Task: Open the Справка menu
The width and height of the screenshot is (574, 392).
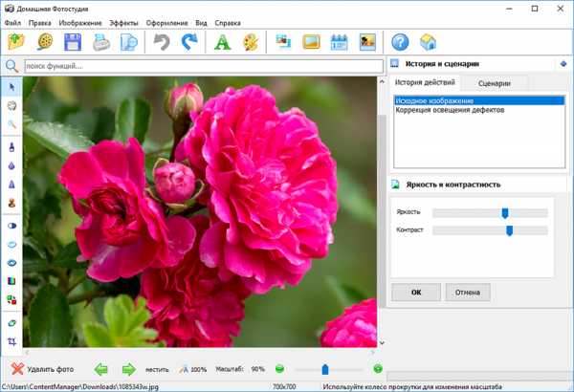Action: [x=228, y=23]
